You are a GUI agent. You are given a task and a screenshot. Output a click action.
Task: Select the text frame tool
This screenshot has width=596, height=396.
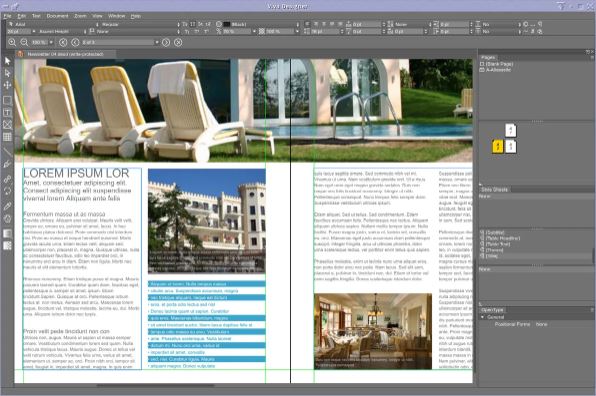(x=7, y=112)
